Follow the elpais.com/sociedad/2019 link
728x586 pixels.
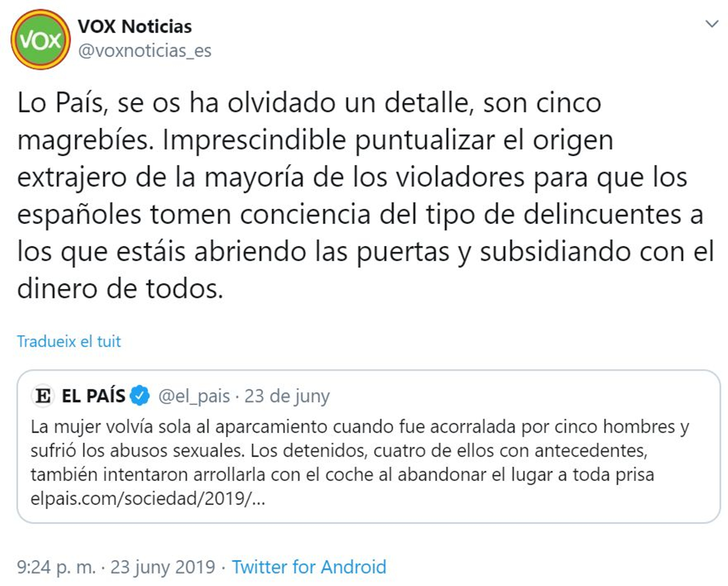click(148, 499)
